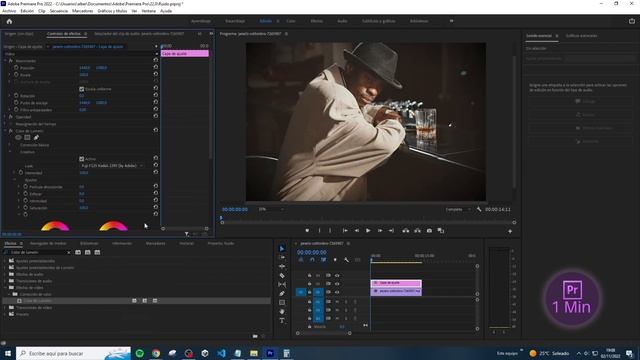Screen dimensions: 640x360
Task: Open the Archivo menu
Action: pyautogui.click(x=9, y=11)
